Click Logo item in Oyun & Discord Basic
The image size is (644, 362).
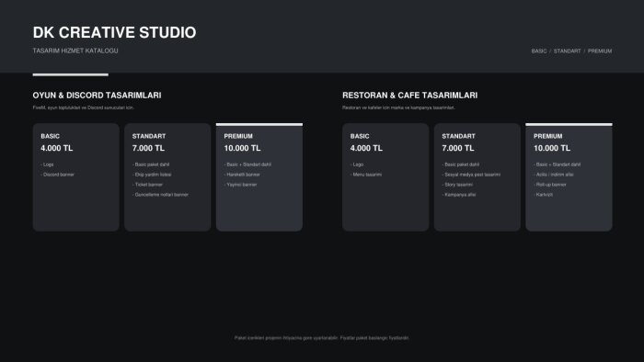pos(47,164)
